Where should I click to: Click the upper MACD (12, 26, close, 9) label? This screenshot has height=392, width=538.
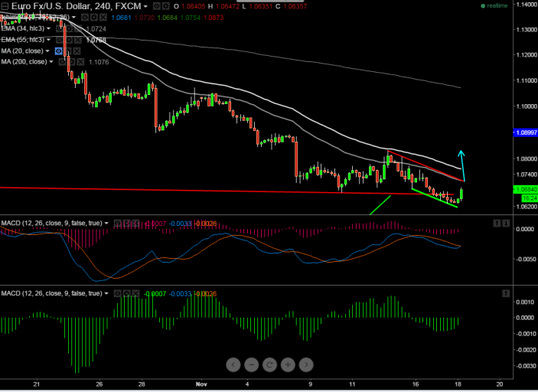click(51, 224)
